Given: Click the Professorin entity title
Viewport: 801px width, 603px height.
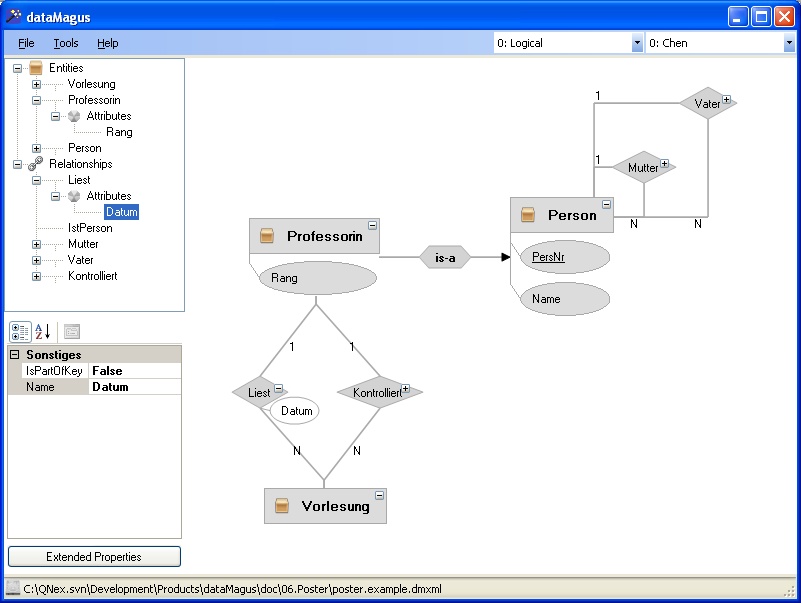Looking at the screenshot, I should 324,236.
